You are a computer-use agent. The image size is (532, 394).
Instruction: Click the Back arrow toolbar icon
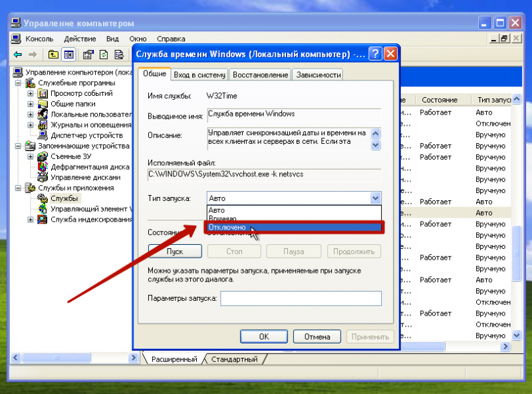pyautogui.click(x=18, y=55)
